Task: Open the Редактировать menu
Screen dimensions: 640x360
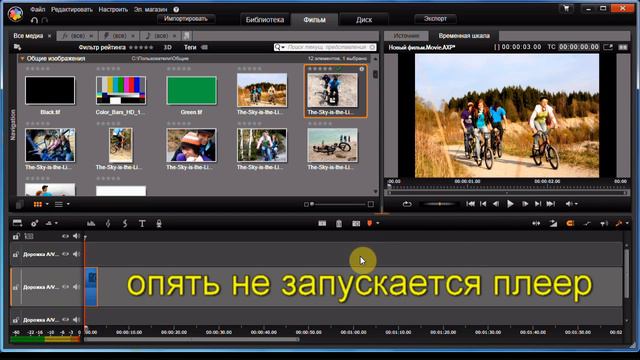Action: pyautogui.click(x=72, y=9)
